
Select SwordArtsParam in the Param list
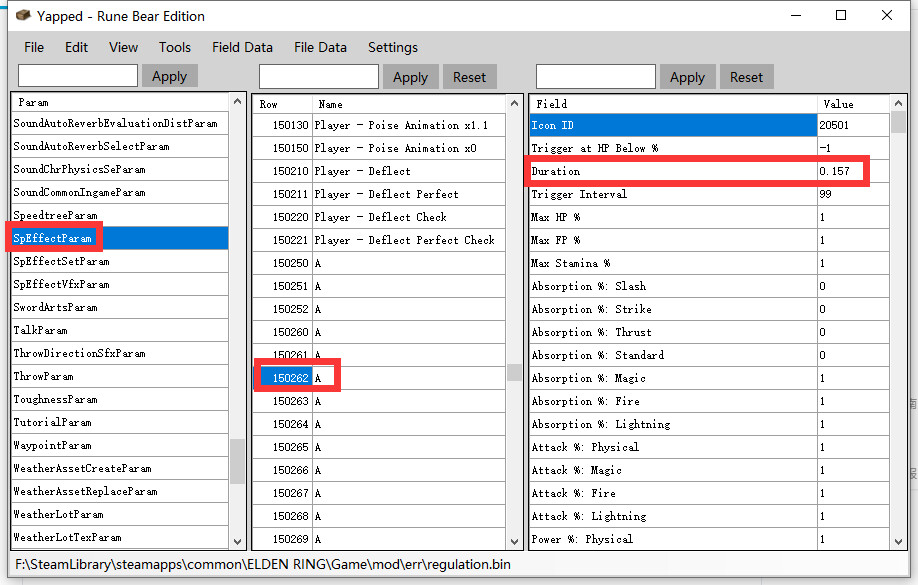(120, 307)
